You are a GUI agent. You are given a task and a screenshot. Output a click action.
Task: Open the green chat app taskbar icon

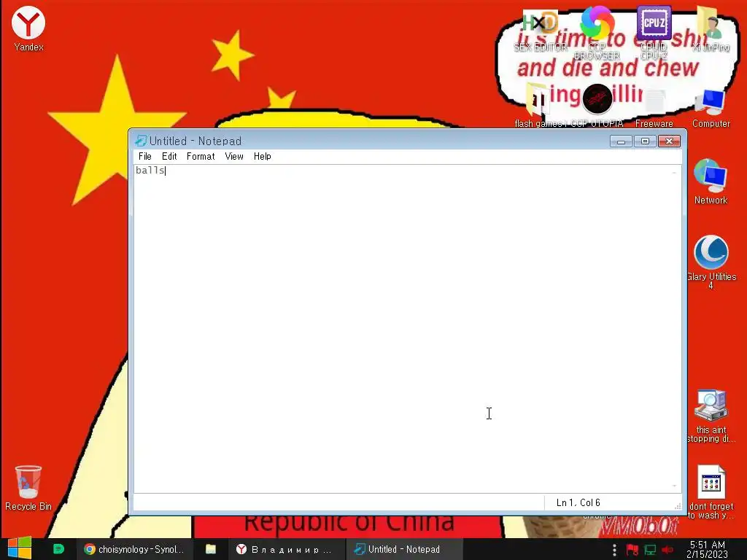(58, 549)
